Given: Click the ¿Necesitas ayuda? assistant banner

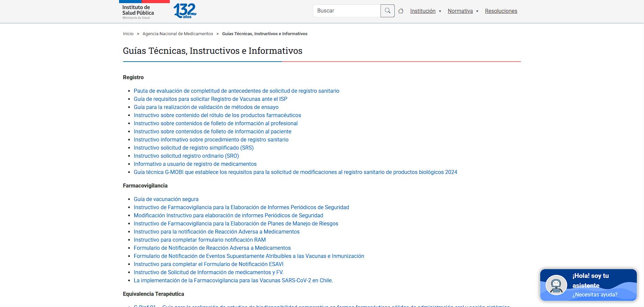Looking at the screenshot, I should [595, 294].
